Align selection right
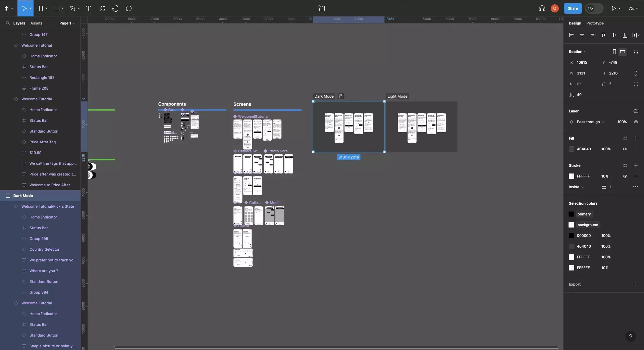644x350 pixels. [593, 35]
